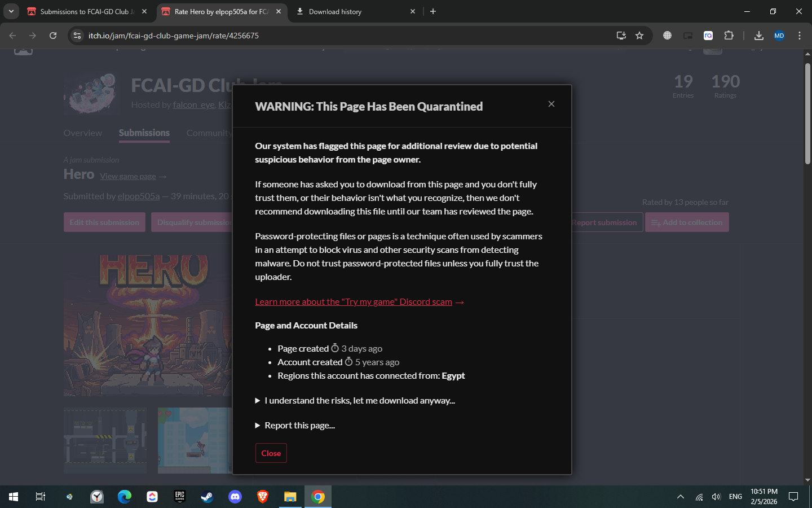Click the 'Edit this submission' button
Viewport: 812px width, 508px height.
click(x=104, y=222)
